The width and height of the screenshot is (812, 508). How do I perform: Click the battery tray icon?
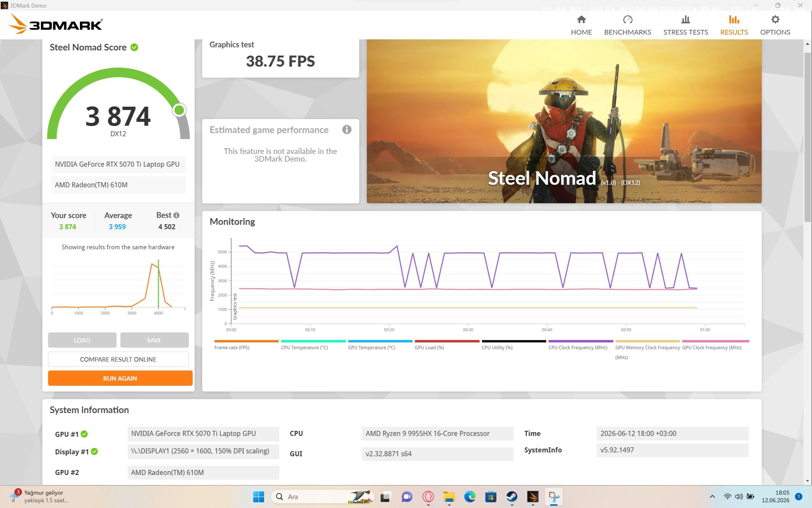[750, 497]
